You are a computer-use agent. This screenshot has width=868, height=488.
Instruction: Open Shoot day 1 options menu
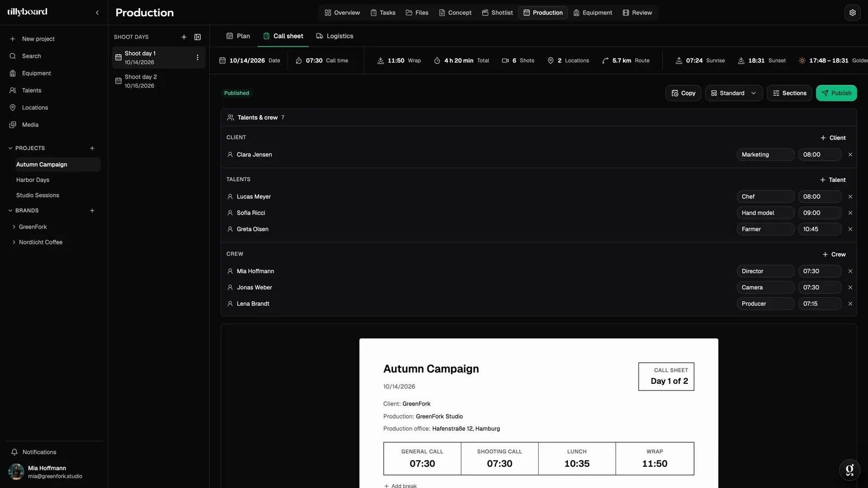tap(197, 57)
